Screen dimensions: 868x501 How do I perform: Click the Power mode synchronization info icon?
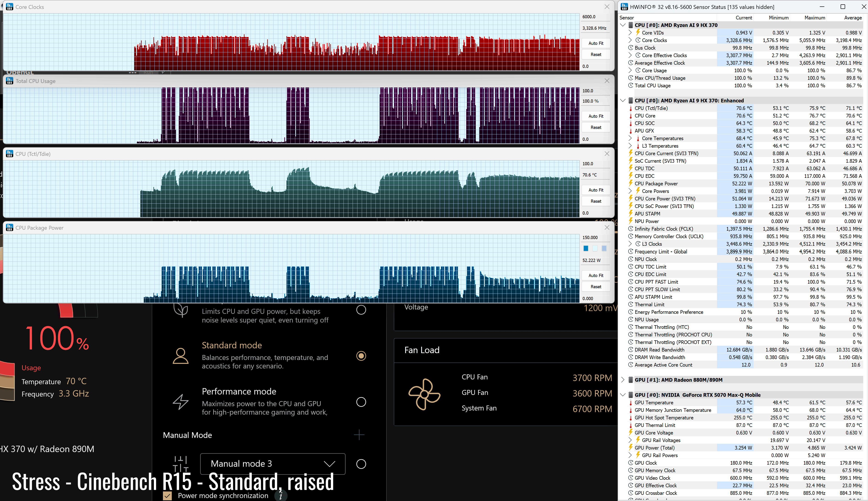point(281,496)
